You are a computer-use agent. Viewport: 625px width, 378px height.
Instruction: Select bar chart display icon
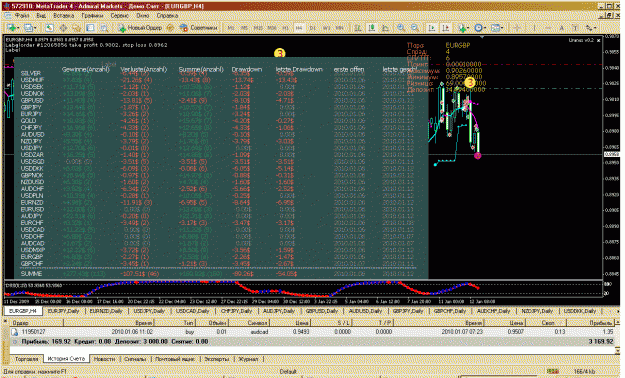coord(358,28)
